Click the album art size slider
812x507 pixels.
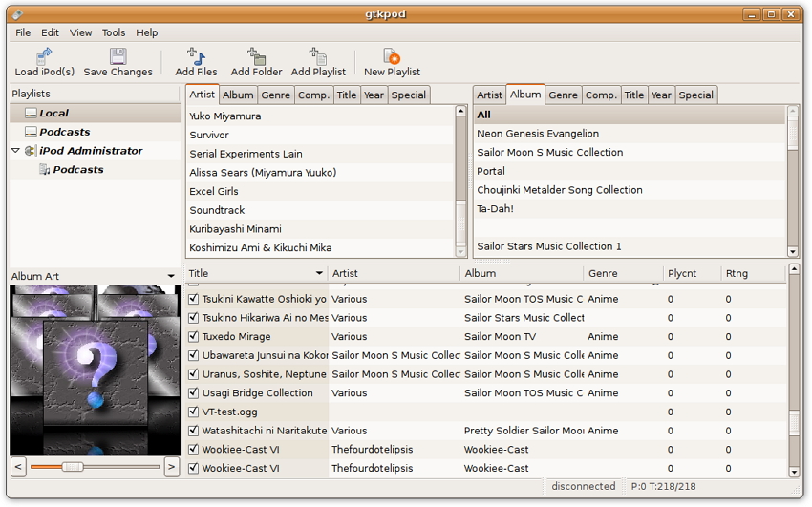(73, 467)
